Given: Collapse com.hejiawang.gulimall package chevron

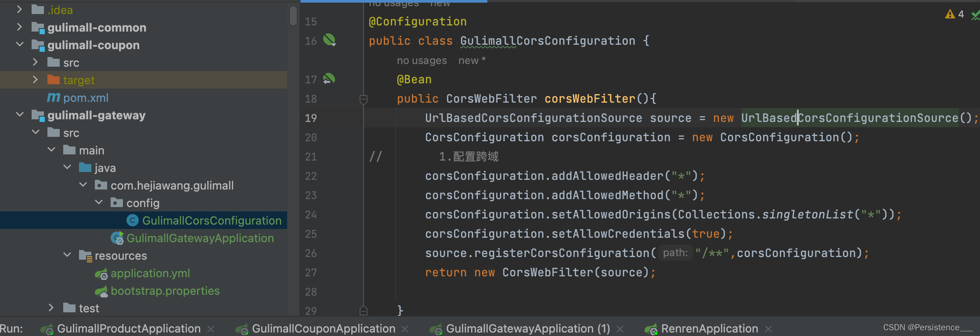Looking at the screenshot, I should [x=83, y=185].
